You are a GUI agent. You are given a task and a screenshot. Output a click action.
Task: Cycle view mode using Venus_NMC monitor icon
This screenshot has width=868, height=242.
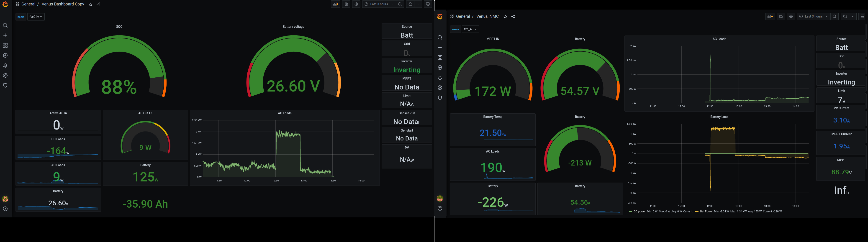point(862,16)
